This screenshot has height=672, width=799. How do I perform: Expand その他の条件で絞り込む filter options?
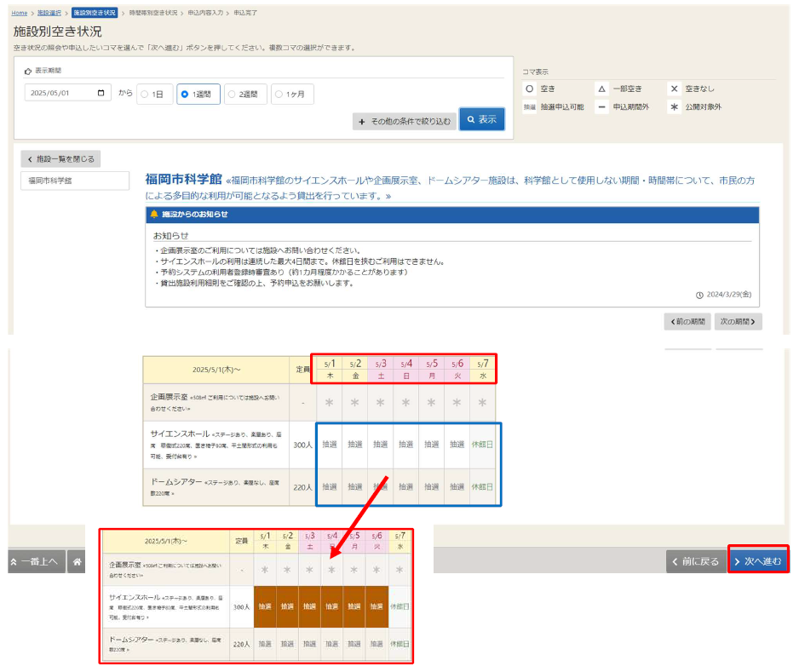[x=404, y=121]
